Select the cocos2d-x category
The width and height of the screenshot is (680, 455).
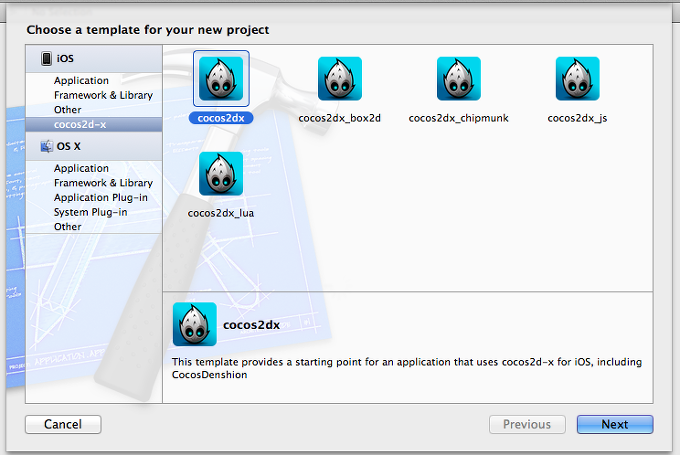[x=94, y=124]
